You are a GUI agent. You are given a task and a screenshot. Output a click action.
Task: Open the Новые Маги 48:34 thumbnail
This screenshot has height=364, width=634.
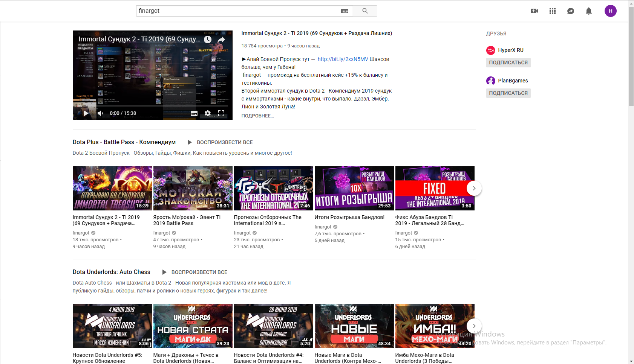click(x=354, y=326)
